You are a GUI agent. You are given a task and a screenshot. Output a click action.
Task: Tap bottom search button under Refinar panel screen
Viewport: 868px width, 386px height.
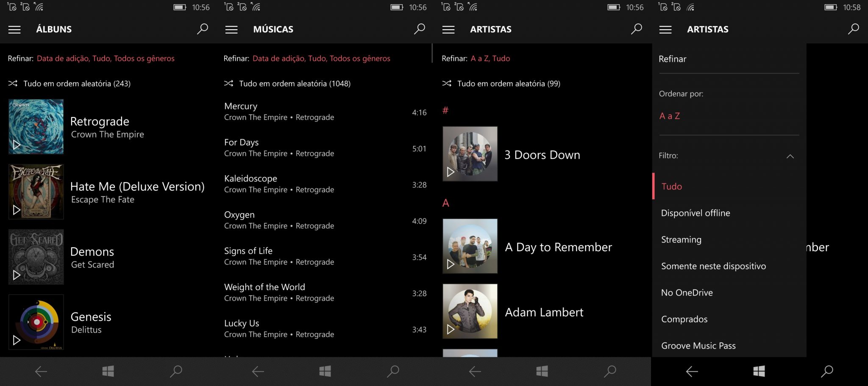827,372
